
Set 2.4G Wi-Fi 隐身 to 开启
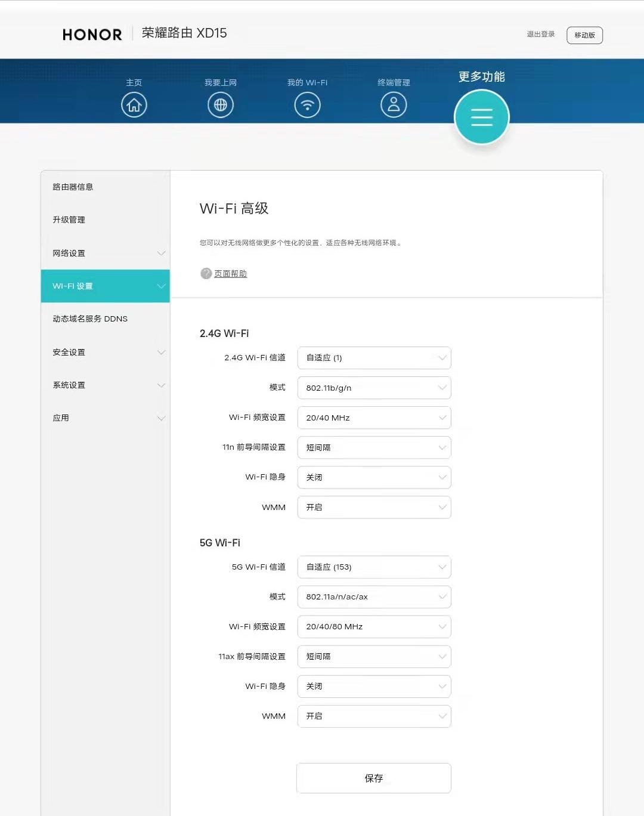tap(374, 477)
